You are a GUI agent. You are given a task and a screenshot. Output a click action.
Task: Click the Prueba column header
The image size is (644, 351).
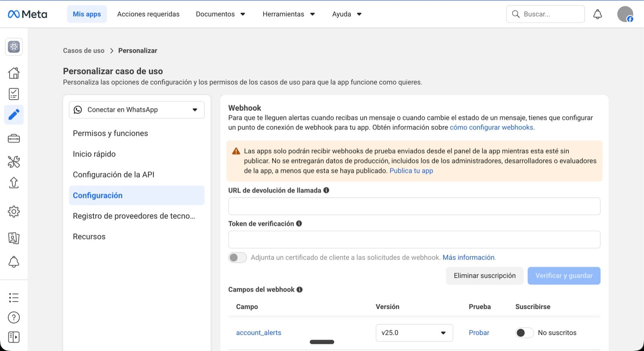pos(480,307)
